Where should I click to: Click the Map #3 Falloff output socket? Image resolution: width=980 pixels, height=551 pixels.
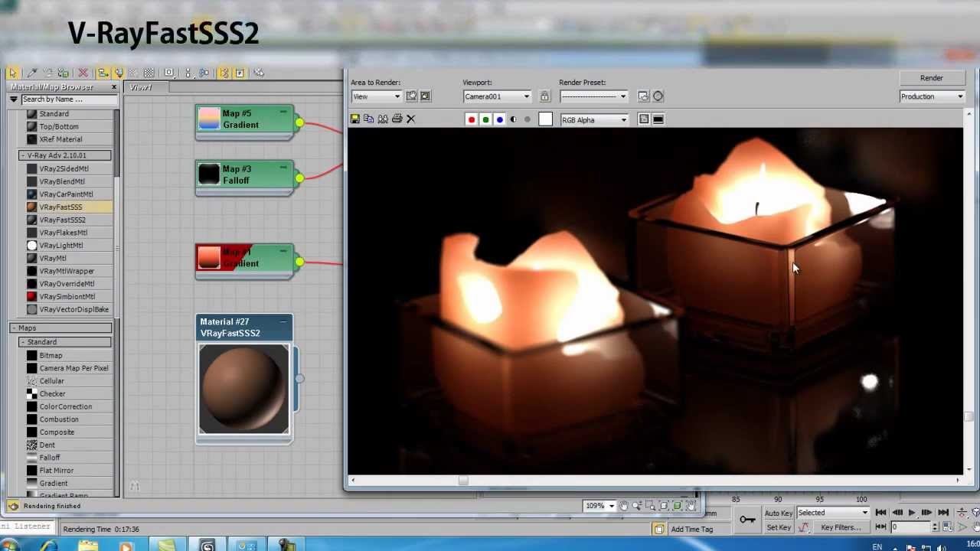[x=299, y=178]
